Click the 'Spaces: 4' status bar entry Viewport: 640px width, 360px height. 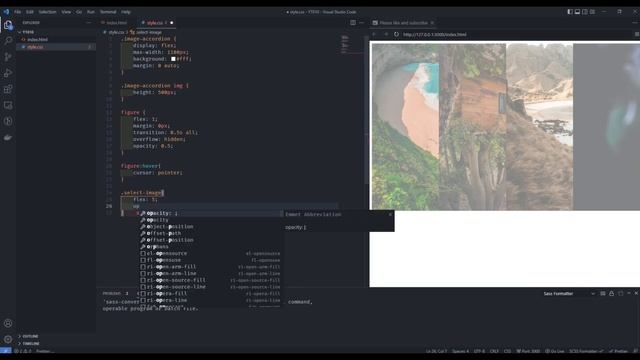click(x=460, y=351)
